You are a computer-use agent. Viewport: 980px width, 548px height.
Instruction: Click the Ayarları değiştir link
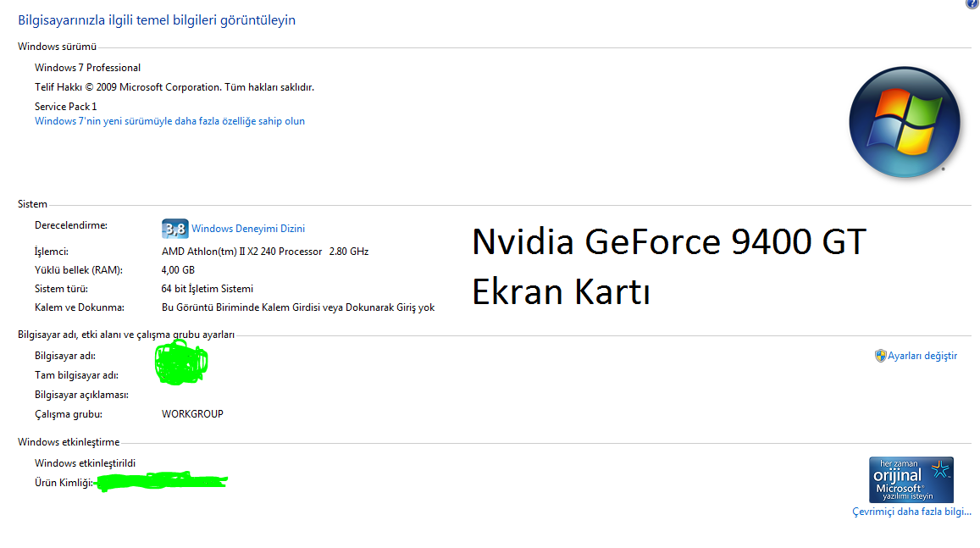click(922, 356)
